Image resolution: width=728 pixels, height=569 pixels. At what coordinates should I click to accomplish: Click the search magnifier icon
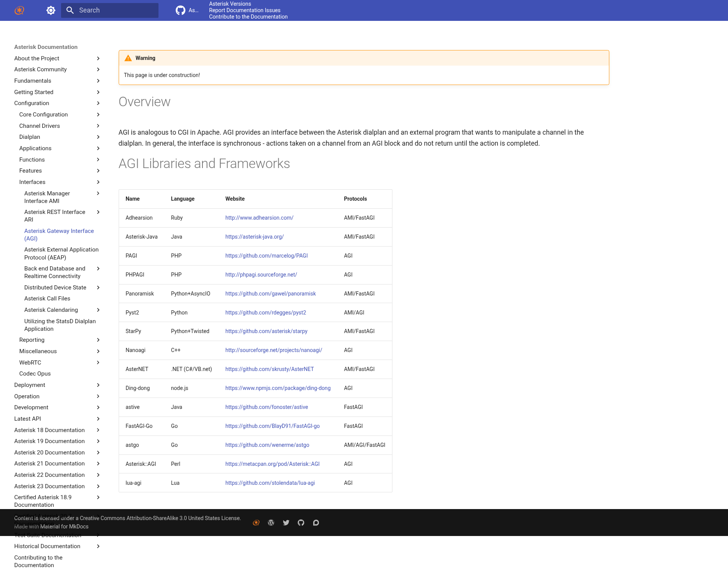pos(70,10)
